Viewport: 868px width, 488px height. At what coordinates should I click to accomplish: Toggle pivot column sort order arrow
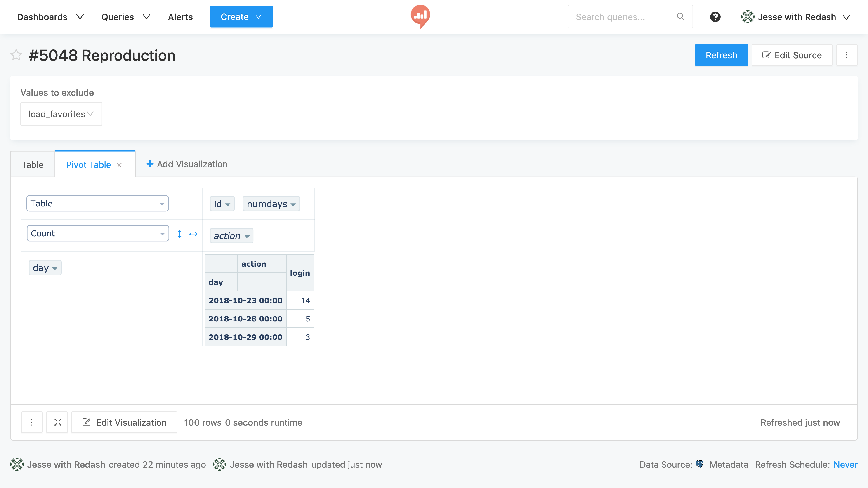tap(193, 234)
